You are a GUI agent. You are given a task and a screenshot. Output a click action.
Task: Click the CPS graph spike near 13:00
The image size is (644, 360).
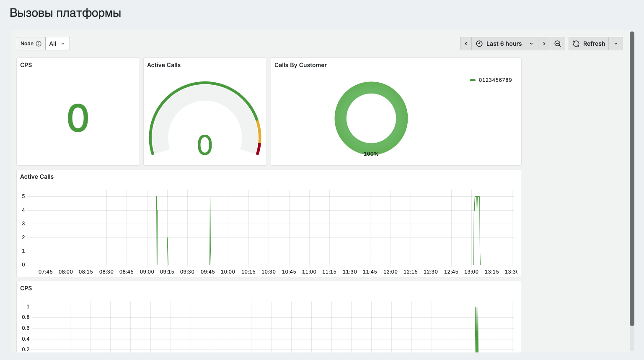pos(476,329)
